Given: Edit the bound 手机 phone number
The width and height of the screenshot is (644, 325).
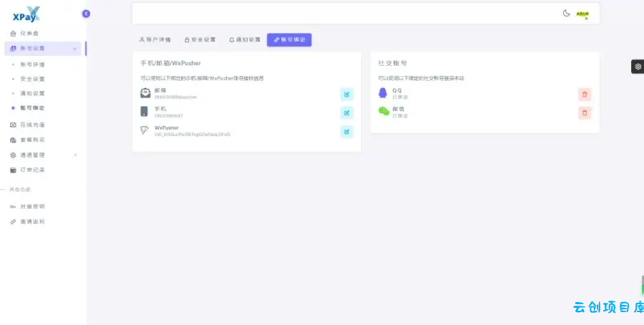Looking at the screenshot, I should (x=346, y=113).
